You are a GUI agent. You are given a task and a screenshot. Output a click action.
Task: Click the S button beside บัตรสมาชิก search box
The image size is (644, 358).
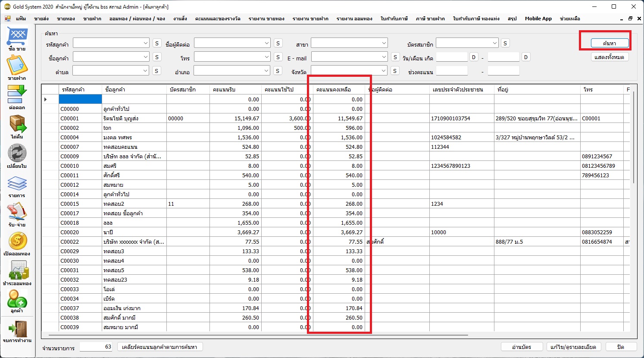click(505, 43)
